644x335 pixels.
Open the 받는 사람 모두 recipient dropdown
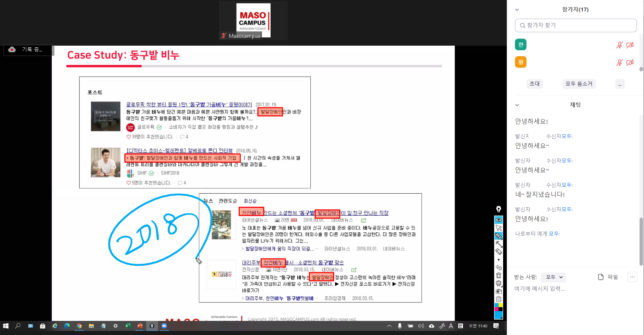click(x=554, y=277)
